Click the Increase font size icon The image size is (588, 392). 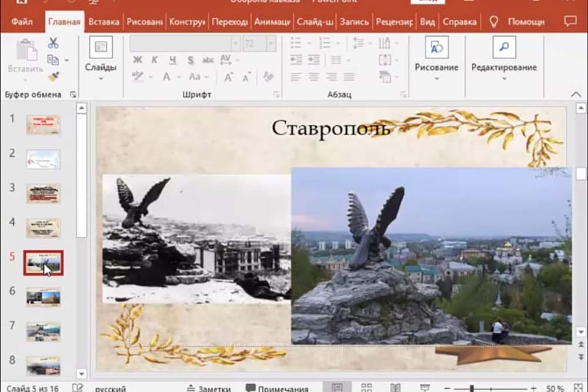pos(228,77)
